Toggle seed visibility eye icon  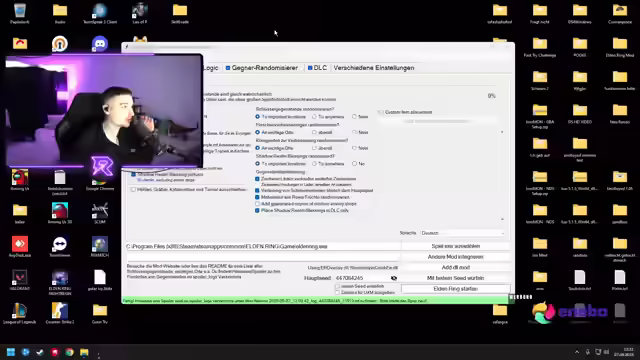[394, 278]
